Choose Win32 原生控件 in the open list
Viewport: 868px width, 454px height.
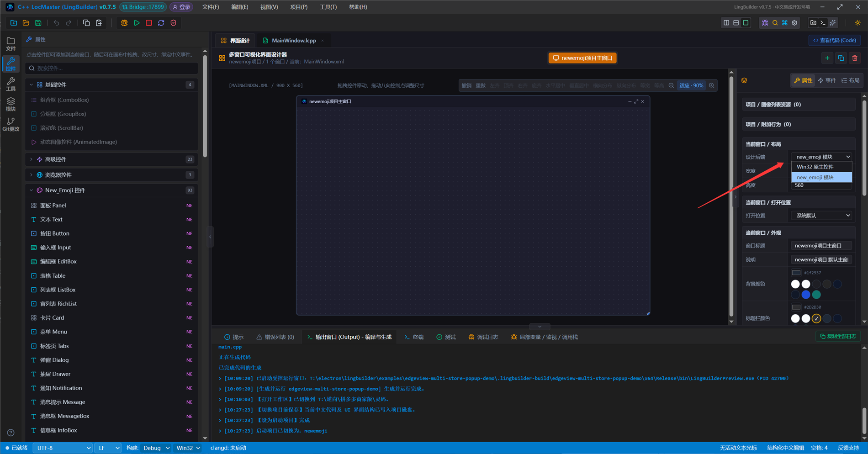[x=821, y=167]
